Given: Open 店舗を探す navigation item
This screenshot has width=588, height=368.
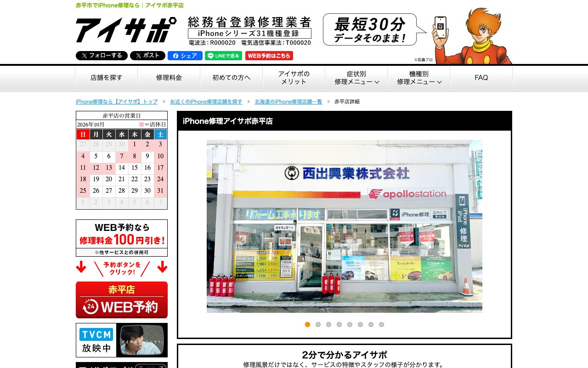Looking at the screenshot, I should point(107,78).
